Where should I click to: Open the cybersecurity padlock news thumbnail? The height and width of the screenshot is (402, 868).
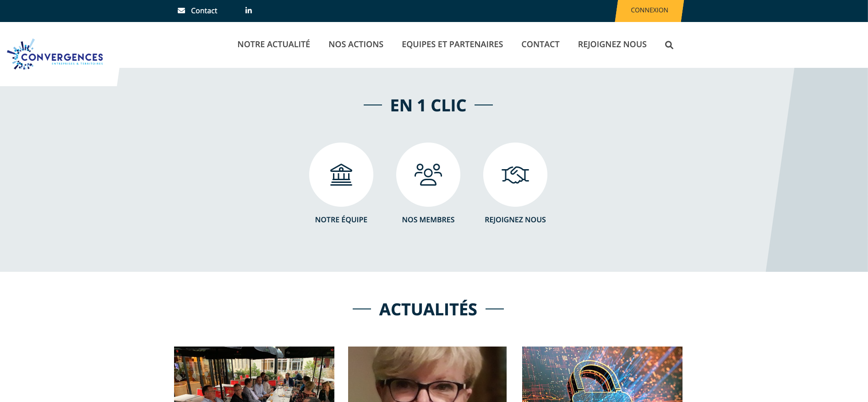pos(602,374)
